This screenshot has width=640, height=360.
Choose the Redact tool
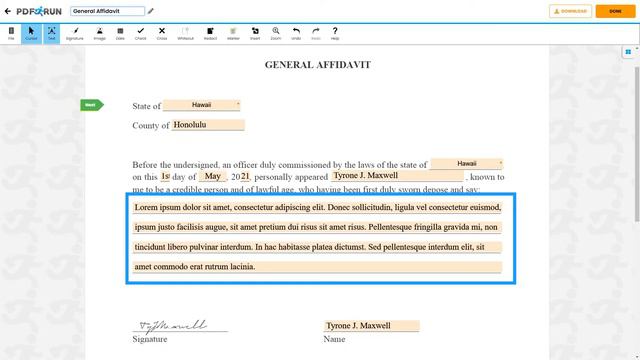(x=210, y=33)
